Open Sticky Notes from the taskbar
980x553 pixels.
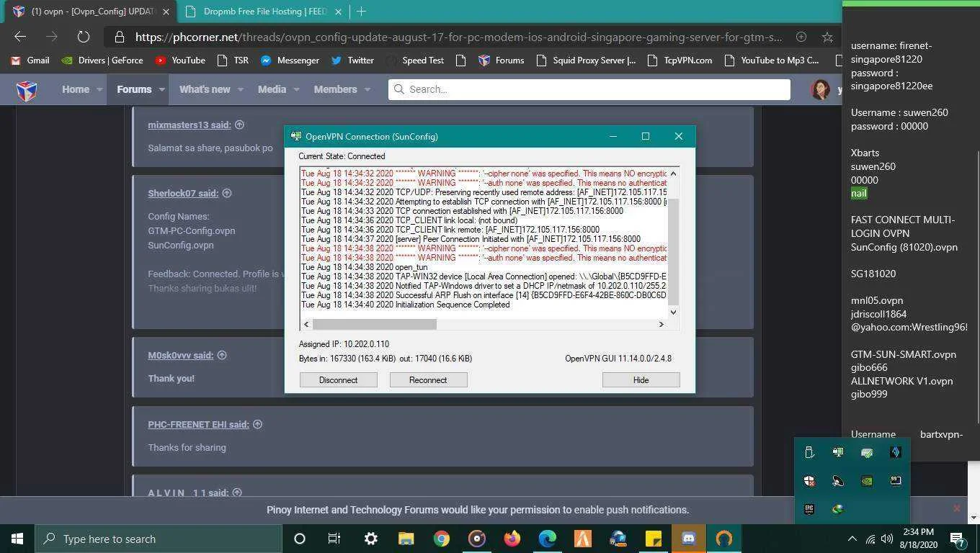[653, 539]
